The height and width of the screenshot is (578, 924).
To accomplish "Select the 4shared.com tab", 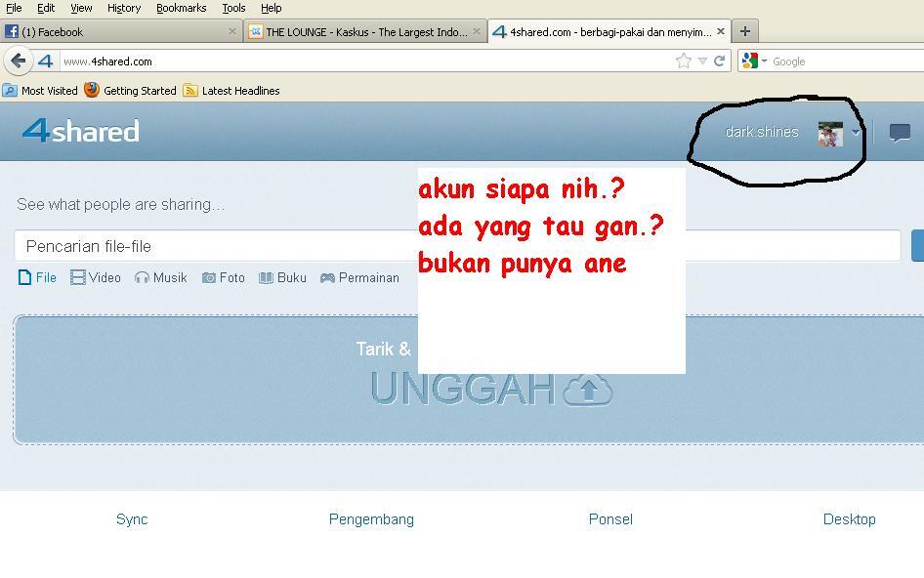I will pyautogui.click(x=609, y=32).
